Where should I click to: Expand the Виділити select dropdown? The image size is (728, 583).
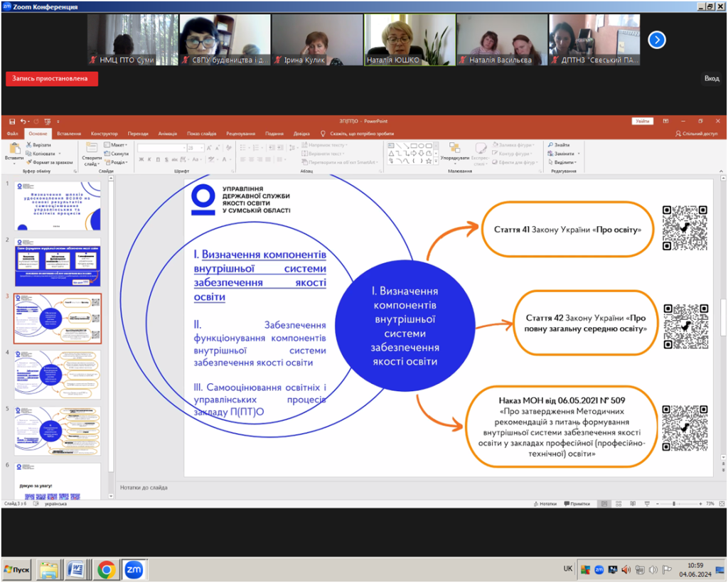pos(563,163)
